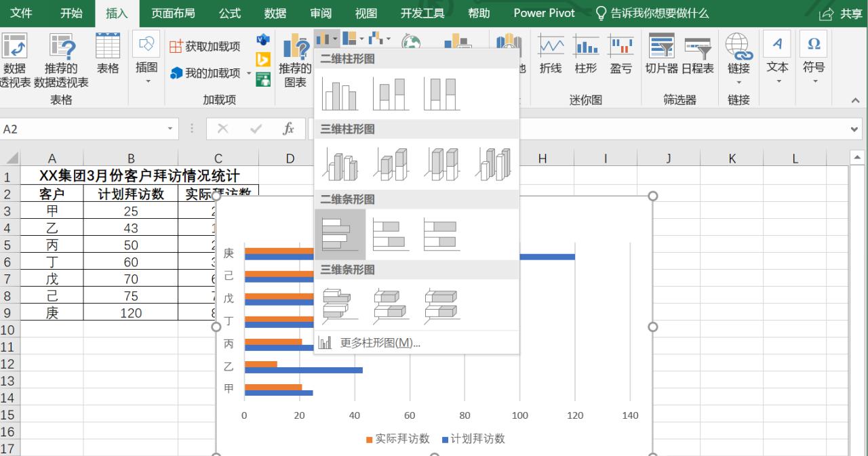Insert a Slicer (切片器)
This screenshot has height=456, width=868.
[x=662, y=54]
